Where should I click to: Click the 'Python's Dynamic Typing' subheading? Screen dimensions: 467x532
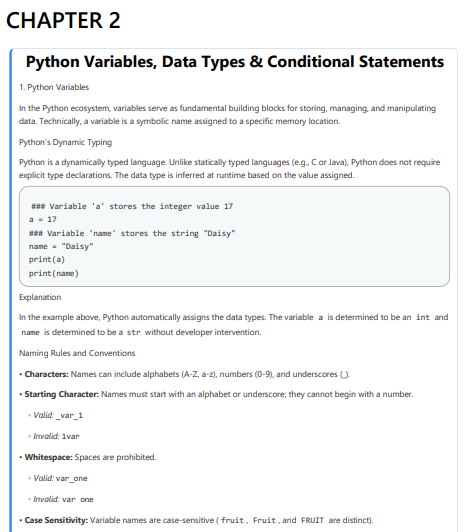point(66,142)
